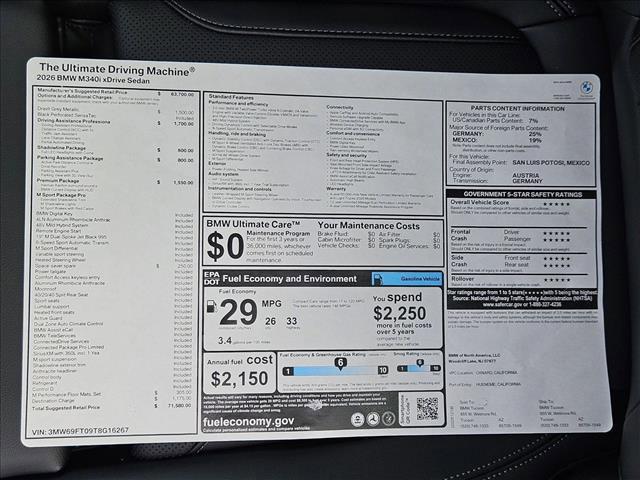Click 'The Ultimate Driving Machine' heading

coord(117,69)
